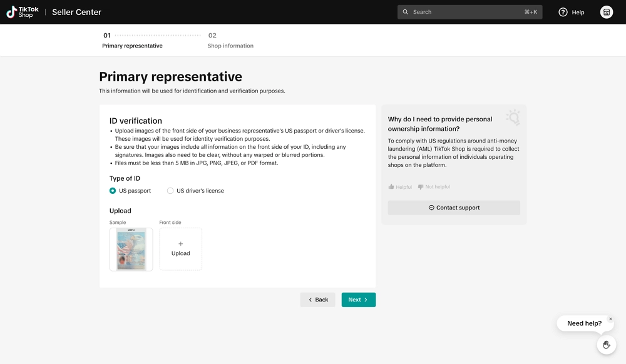The height and width of the screenshot is (364, 626).
Task: Open the chat with the hand icon widget
Action: point(606,345)
